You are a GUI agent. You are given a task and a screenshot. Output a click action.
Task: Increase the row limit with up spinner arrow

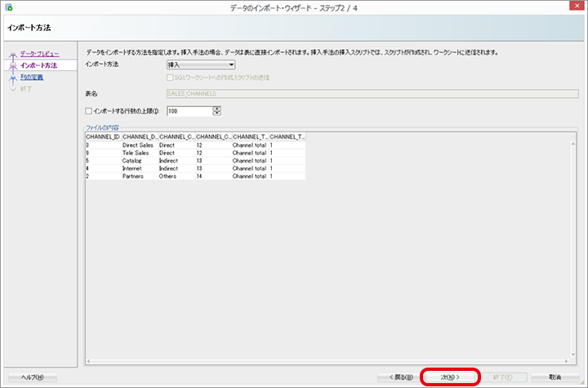[217, 109]
